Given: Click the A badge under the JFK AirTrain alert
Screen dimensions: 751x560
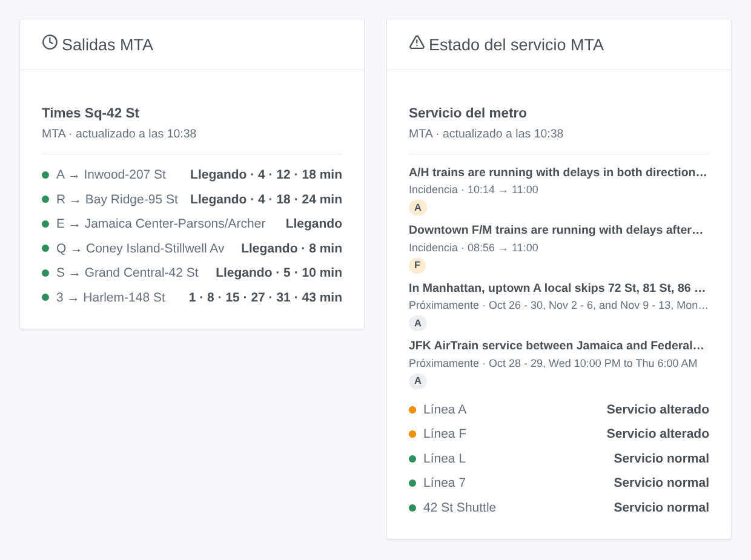Looking at the screenshot, I should [x=418, y=381].
